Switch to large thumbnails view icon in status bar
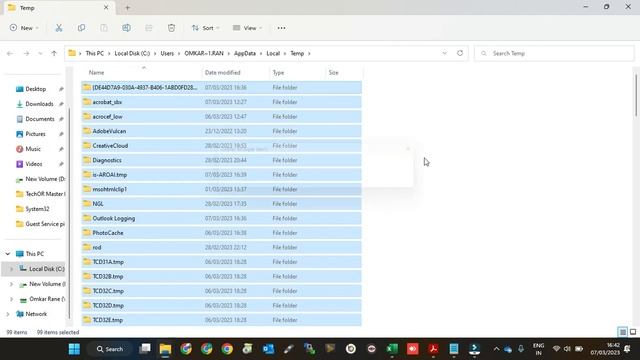This screenshot has height=360, width=640. [x=633, y=332]
